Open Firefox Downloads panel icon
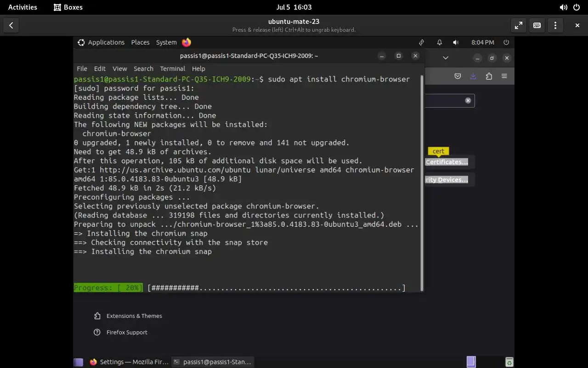The image size is (588, 368). pos(473,76)
